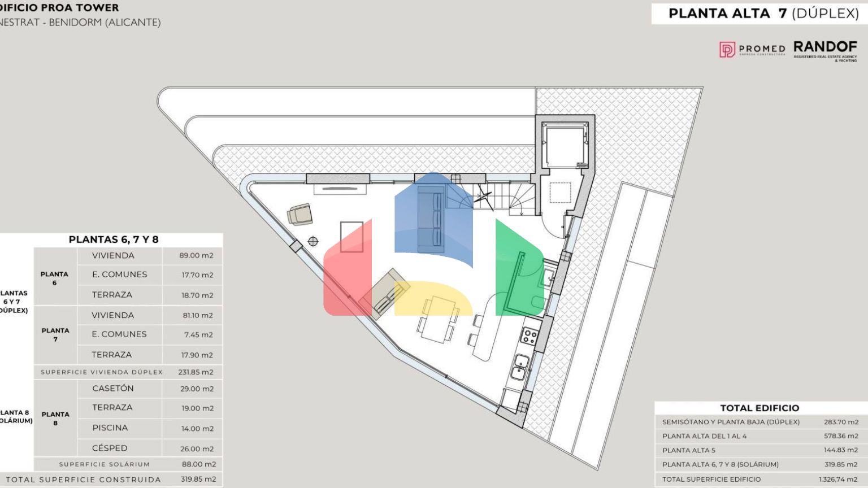Click the PLANTAS 6, 7 Y 8 header
Screen dimensions: 868x488
point(114,239)
